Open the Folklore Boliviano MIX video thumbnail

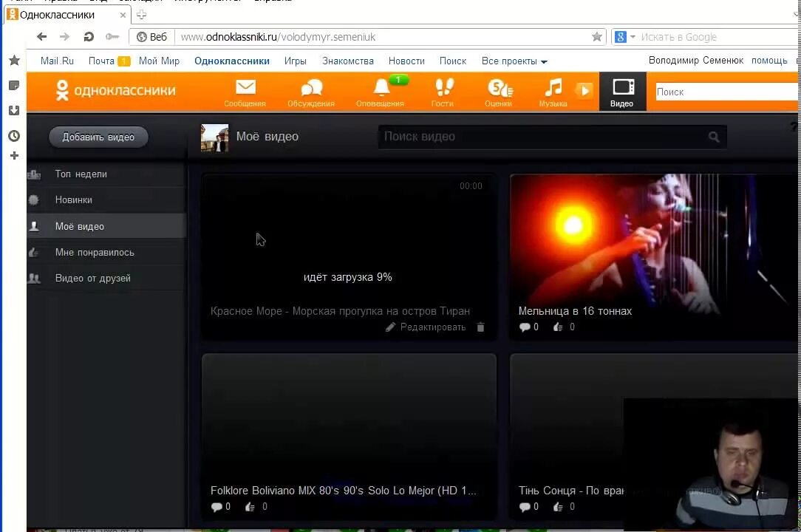(x=349, y=418)
